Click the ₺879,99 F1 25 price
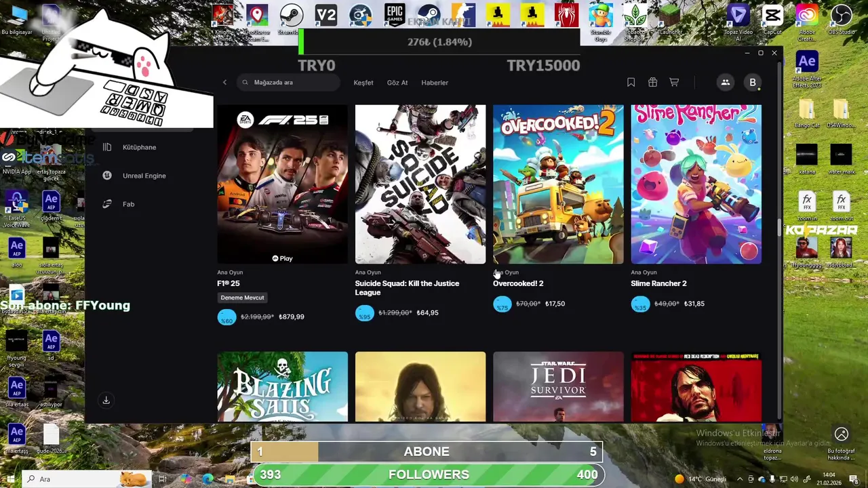 (292, 317)
